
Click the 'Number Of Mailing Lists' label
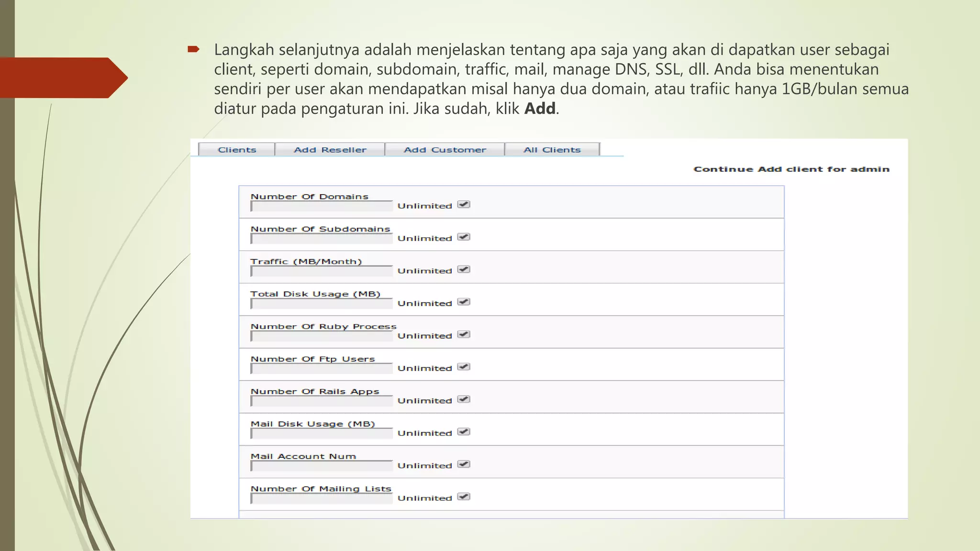point(321,489)
